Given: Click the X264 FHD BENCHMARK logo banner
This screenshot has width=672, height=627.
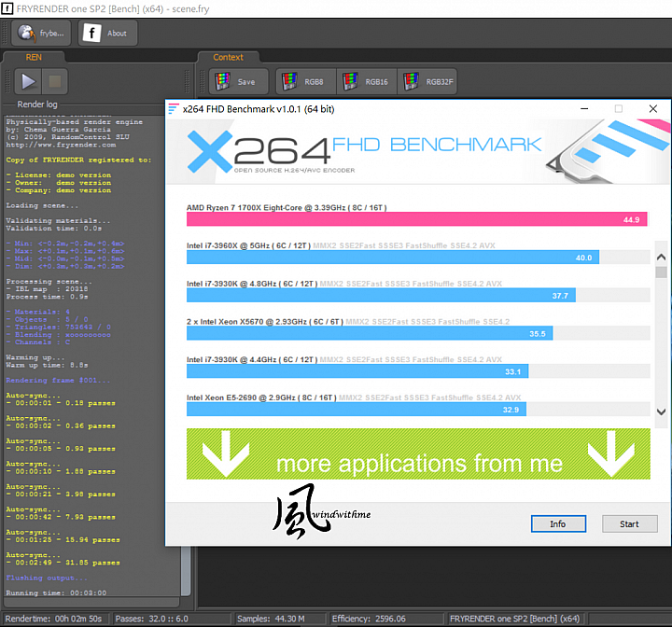Looking at the screenshot, I should [x=418, y=151].
